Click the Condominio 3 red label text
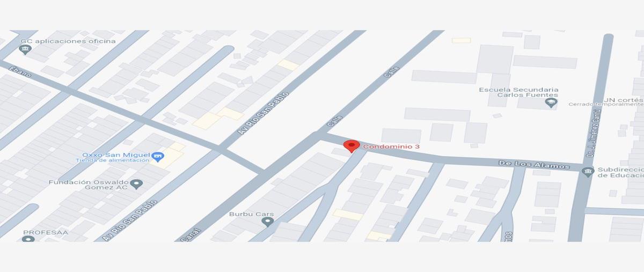This screenshot has height=272, width=644. click(x=387, y=146)
